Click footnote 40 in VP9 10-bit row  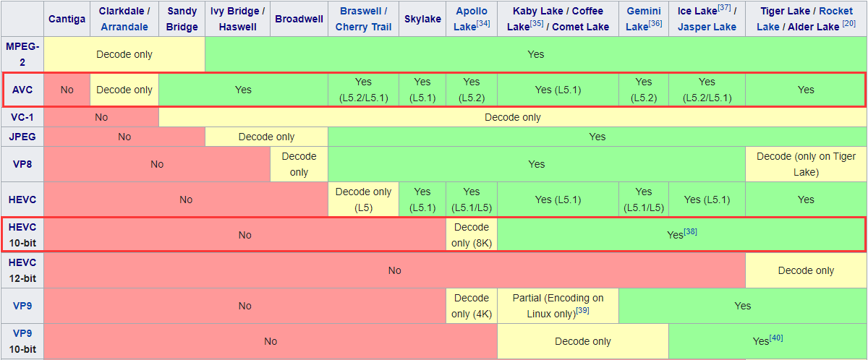point(776,338)
